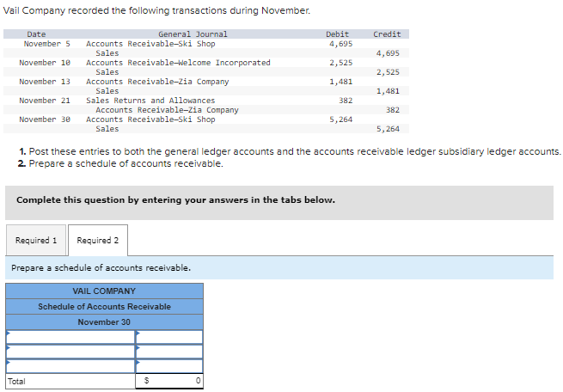Switch to the Required 1 tab
Viewport: 563px width, 392px height.
click(36, 240)
